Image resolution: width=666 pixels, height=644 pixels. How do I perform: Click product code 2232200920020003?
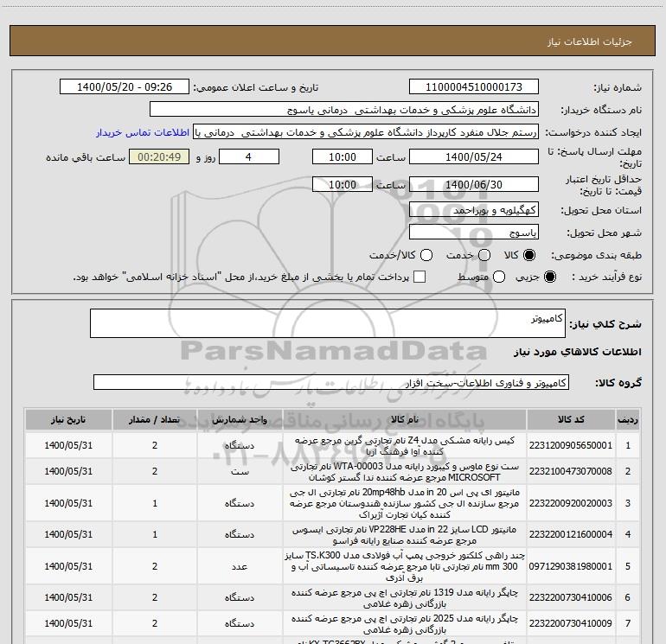(x=571, y=503)
